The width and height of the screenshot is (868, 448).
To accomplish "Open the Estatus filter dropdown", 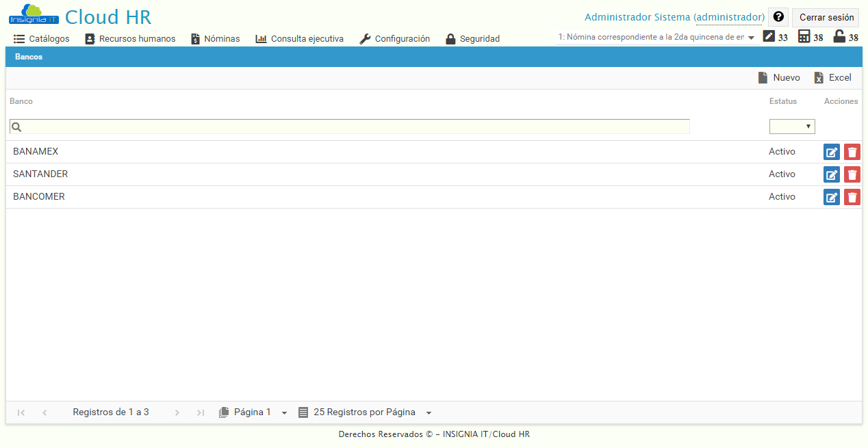I will tap(792, 126).
